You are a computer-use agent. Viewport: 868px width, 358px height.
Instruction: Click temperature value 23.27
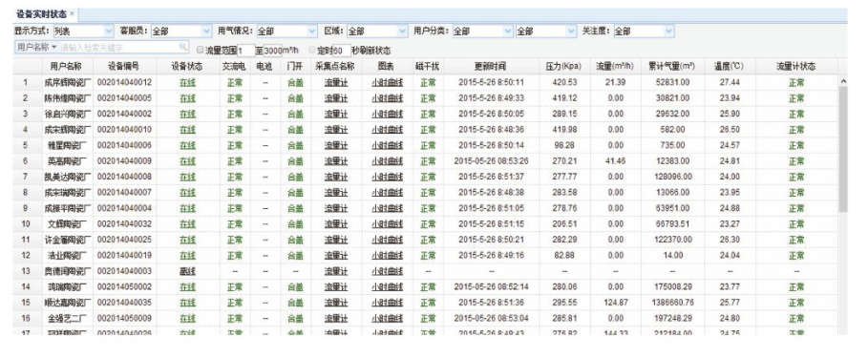coord(730,224)
